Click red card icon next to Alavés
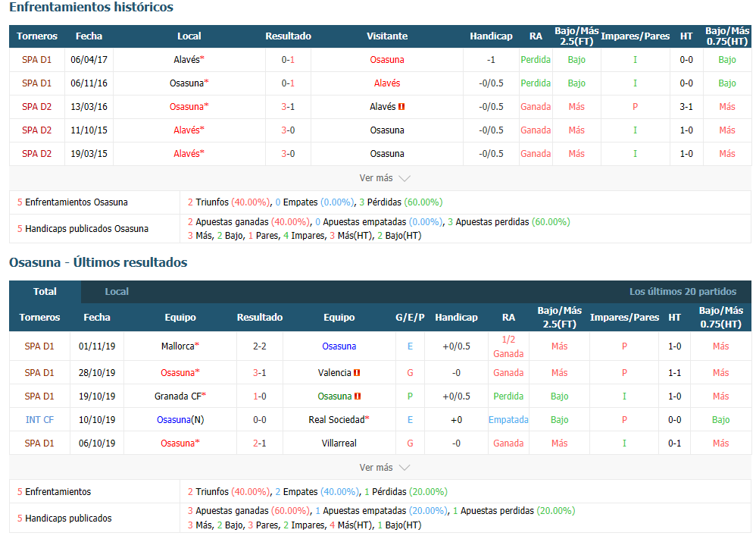 pyautogui.click(x=401, y=107)
